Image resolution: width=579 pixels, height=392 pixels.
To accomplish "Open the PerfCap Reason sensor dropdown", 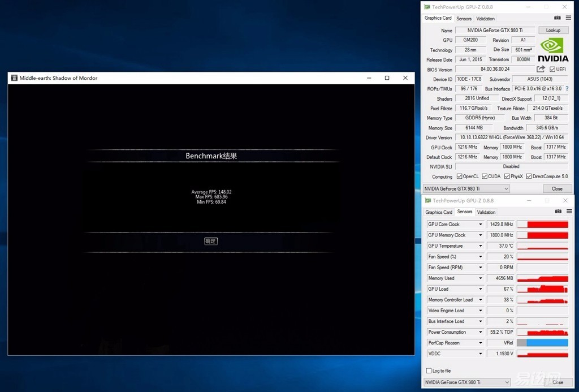I will (481, 343).
